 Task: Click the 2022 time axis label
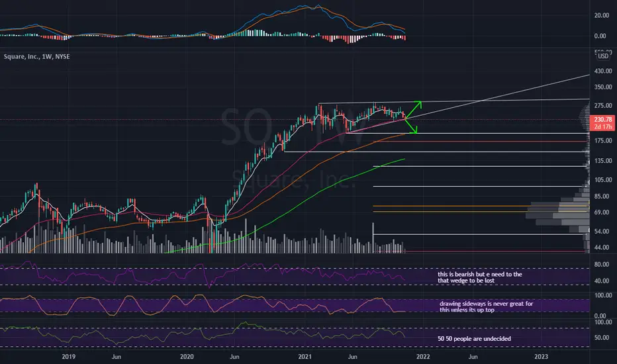[423, 357]
